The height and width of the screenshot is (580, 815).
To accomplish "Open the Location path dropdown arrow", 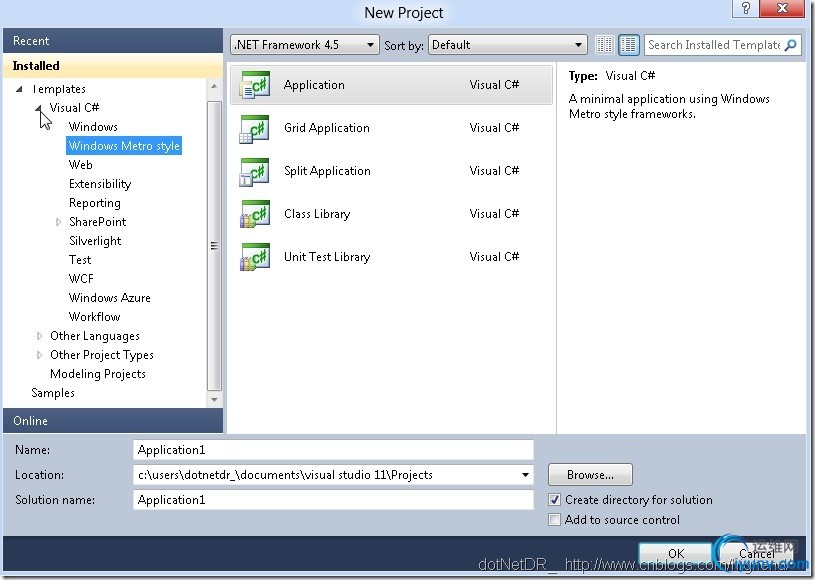I will (x=525, y=475).
